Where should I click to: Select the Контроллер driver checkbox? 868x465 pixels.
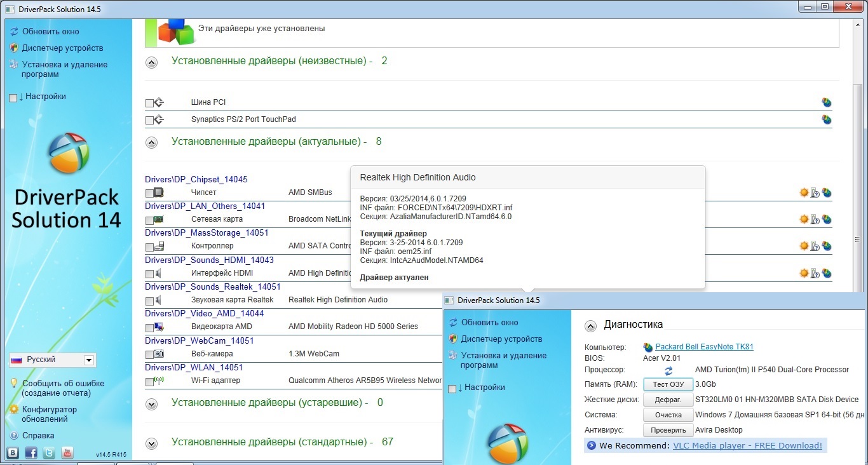click(149, 247)
